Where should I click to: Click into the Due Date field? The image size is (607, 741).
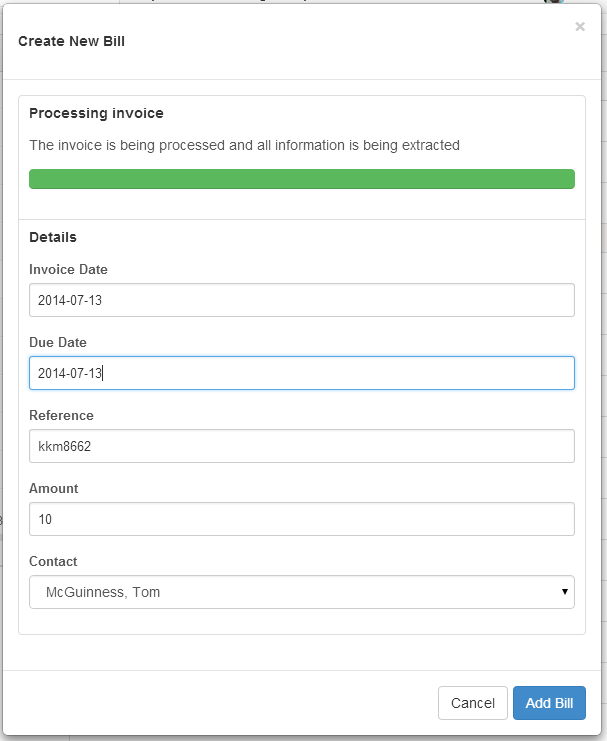301,373
